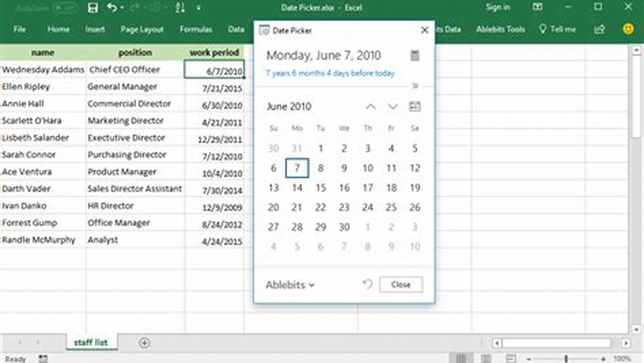The height and width of the screenshot is (363, 644).
Task: Open the Ablebits dropdown in Date Picker footer
Action: [x=291, y=285]
